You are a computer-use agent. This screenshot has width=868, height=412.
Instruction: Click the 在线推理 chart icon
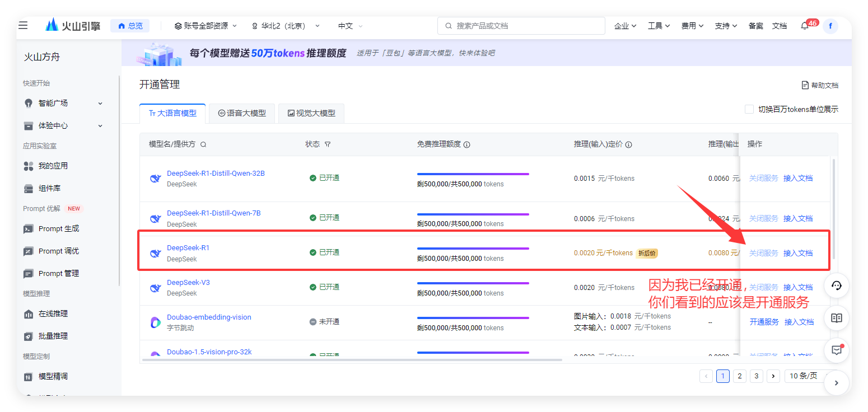click(29, 313)
